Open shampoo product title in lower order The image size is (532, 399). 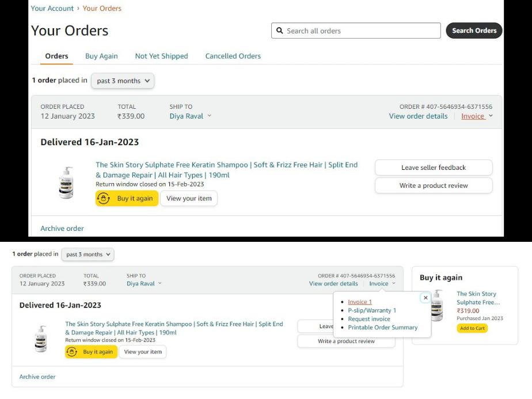click(174, 328)
